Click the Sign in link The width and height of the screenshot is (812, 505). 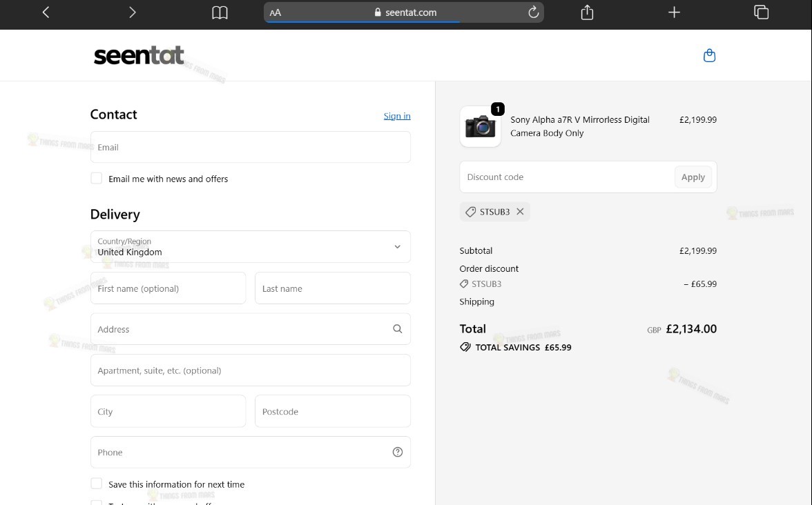396,116
